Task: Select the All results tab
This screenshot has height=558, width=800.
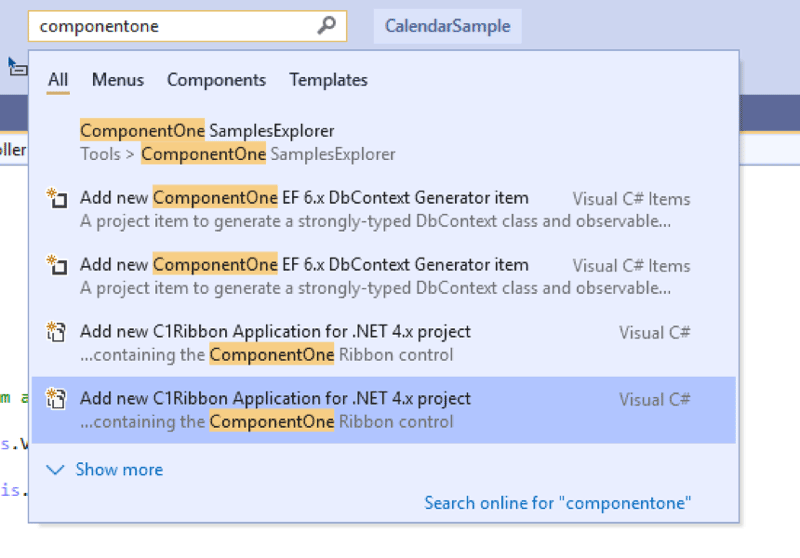Action: [x=58, y=80]
